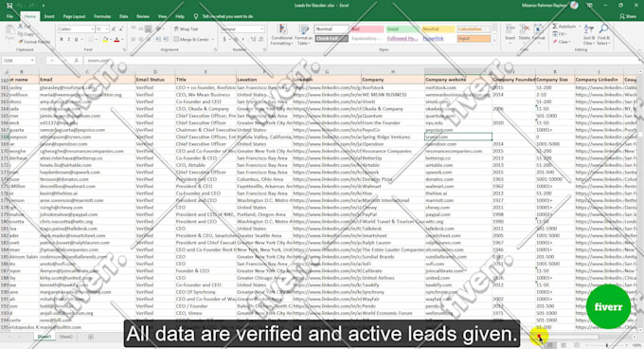Decrease the font size
644x349 pixels.
121,29
